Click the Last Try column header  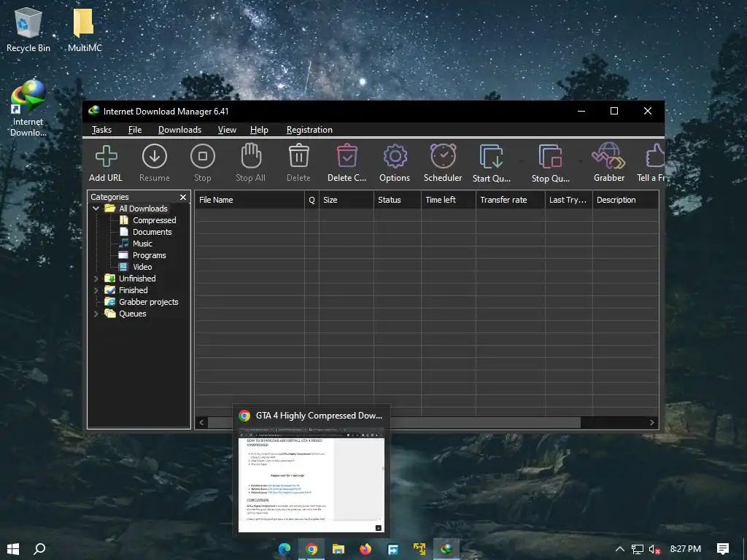569,200
